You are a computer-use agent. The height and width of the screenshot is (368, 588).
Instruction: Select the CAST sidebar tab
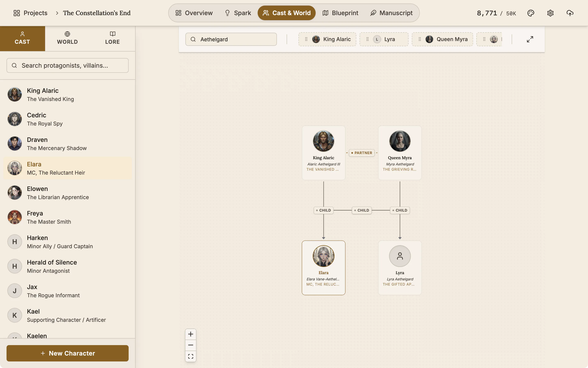pyautogui.click(x=22, y=38)
